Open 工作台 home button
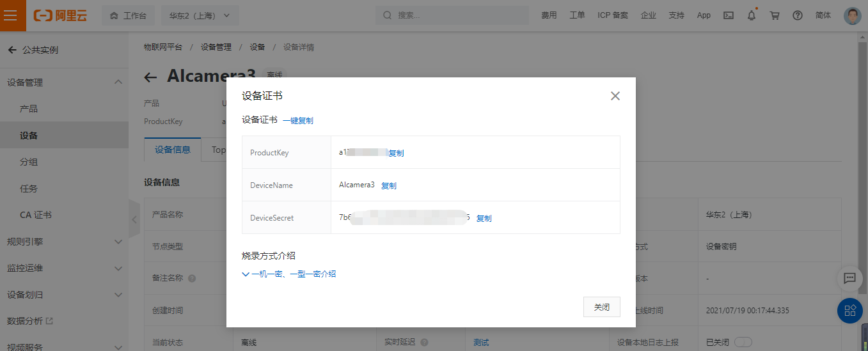 click(128, 15)
